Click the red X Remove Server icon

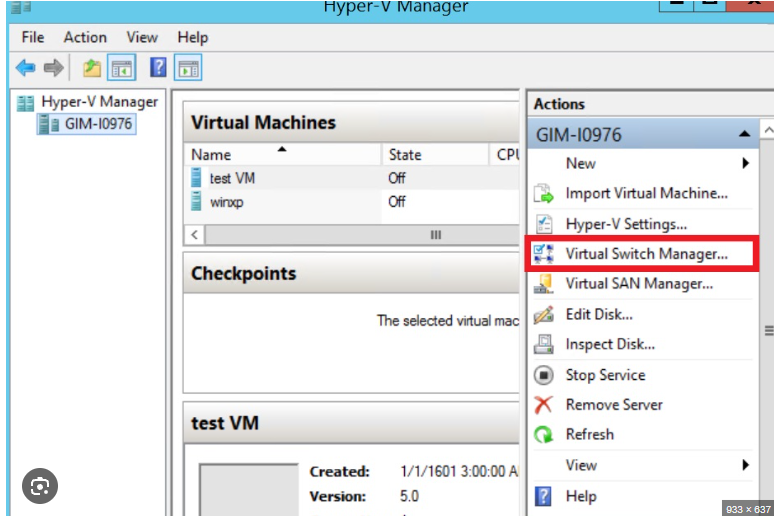click(543, 405)
